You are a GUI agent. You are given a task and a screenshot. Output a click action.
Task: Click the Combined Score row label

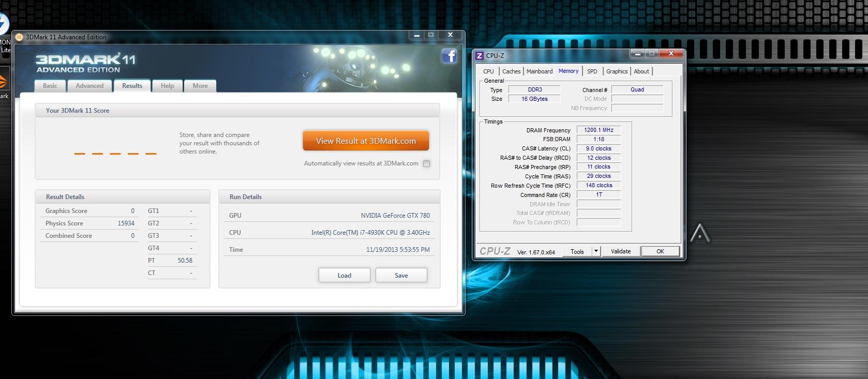69,236
